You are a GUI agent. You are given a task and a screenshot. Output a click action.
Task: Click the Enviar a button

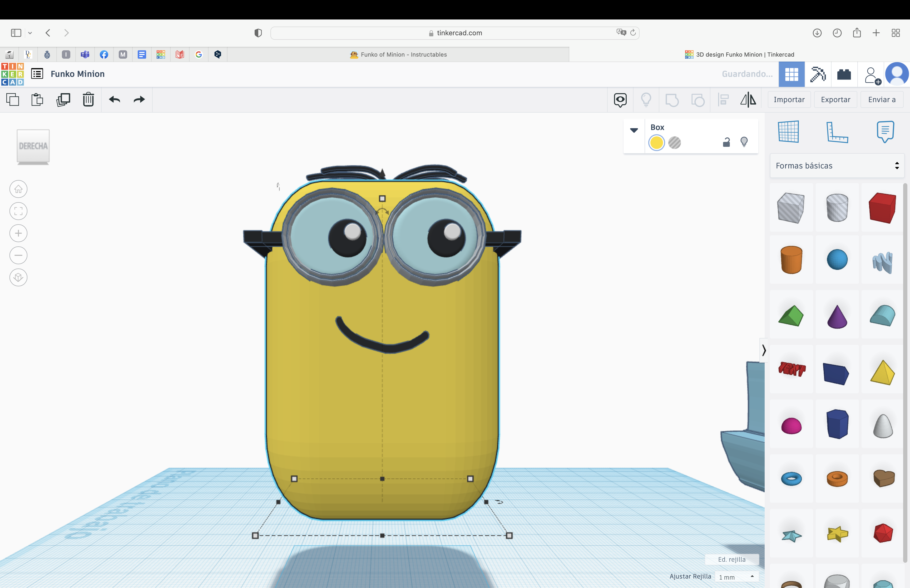[x=882, y=100]
